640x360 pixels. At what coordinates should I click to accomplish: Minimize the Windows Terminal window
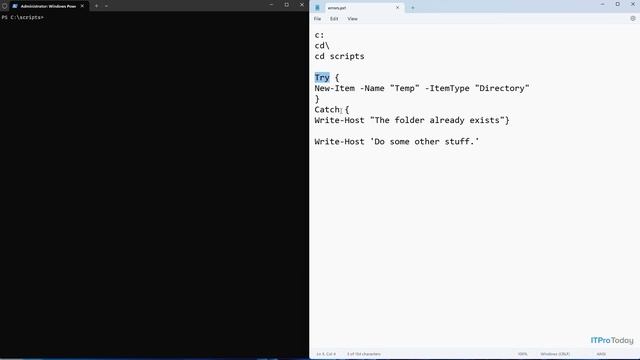coord(271,4)
